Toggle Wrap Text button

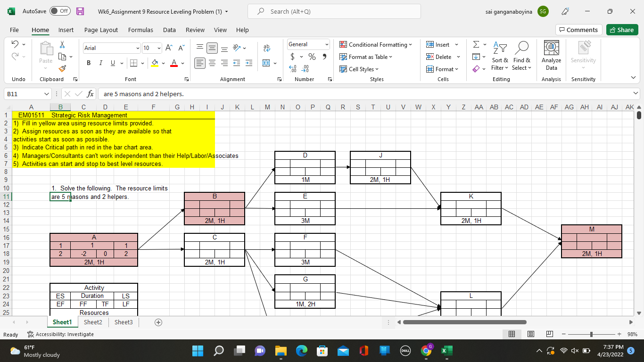tap(267, 48)
